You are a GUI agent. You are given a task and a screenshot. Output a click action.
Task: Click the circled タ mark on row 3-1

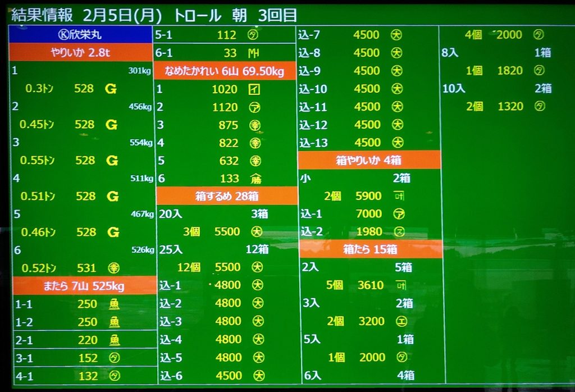click(114, 358)
